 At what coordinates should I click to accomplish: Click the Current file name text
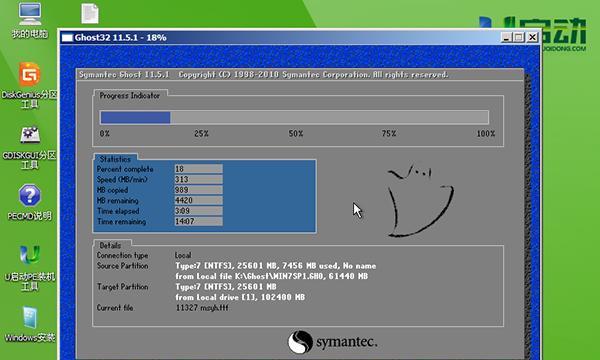point(202,308)
